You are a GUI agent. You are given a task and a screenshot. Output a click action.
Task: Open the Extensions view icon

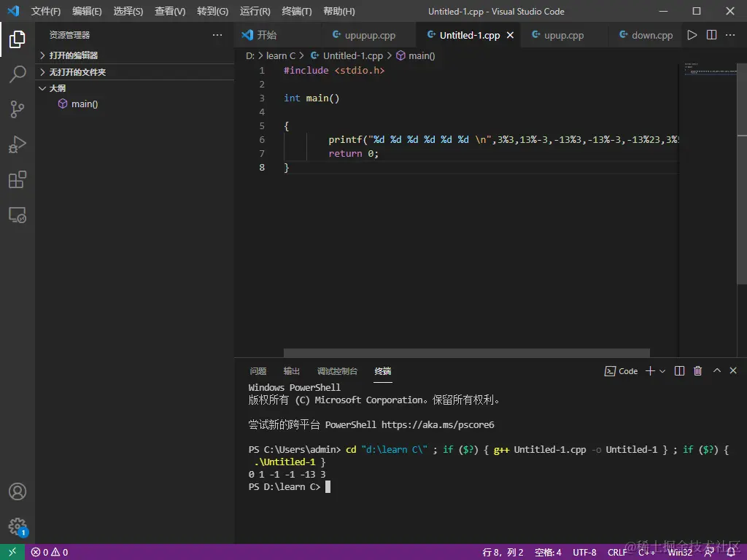[x=18, y=179]
